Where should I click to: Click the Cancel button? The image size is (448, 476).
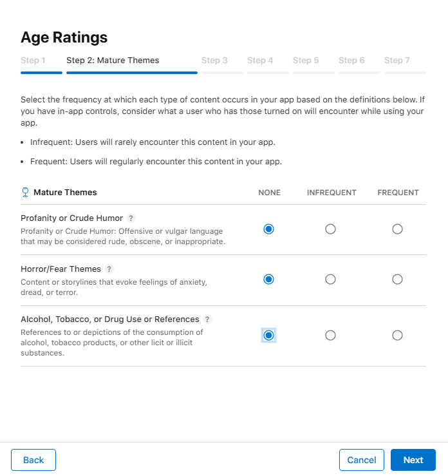pos(362,460)
